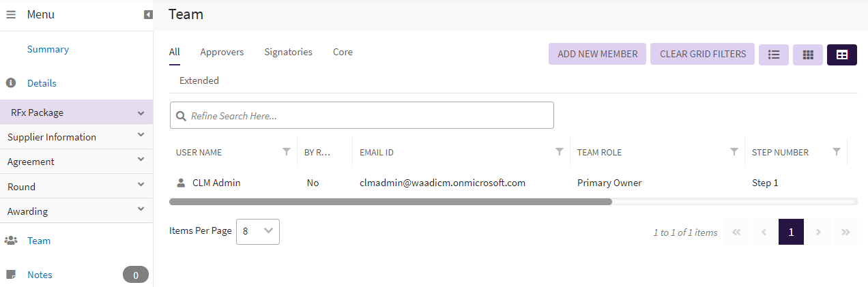Viewport: 868px width, 287px height.
Task: Open the Step Number column filter
Action: 837,152
